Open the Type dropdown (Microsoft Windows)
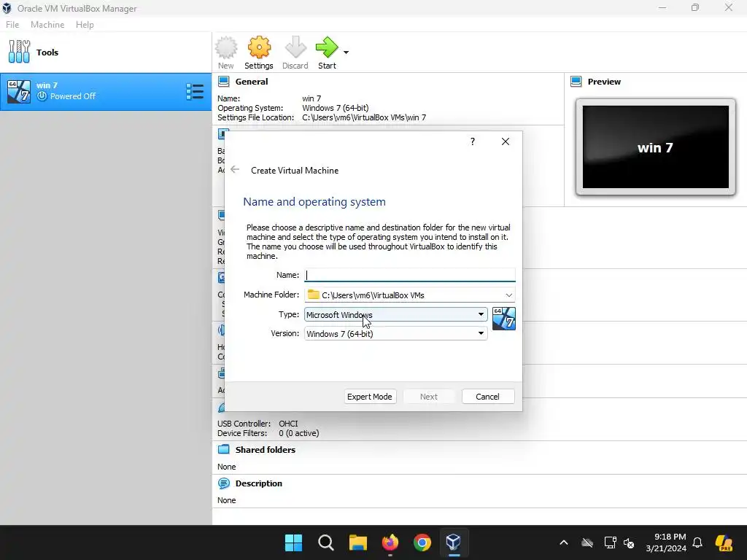747x560 pixels. (x=395, y=314)
